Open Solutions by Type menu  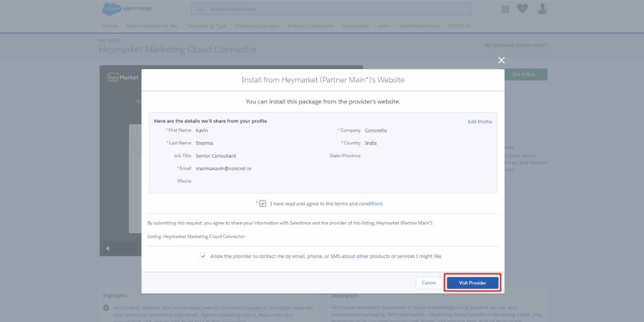point(206,26)
